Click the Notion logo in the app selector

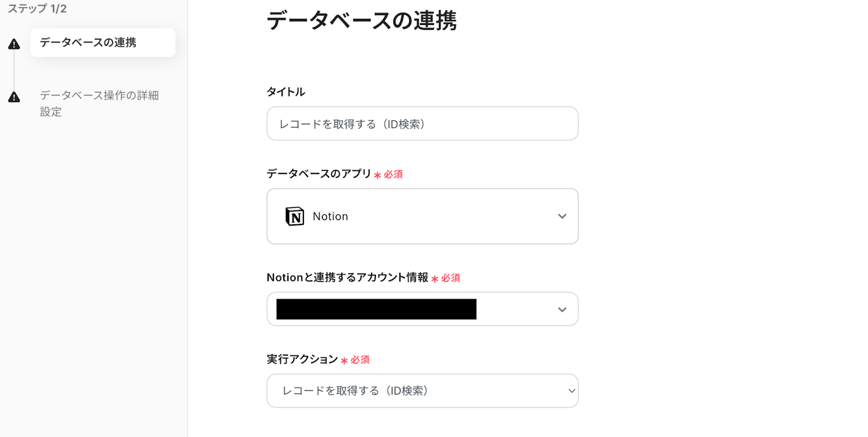[295, 216]
